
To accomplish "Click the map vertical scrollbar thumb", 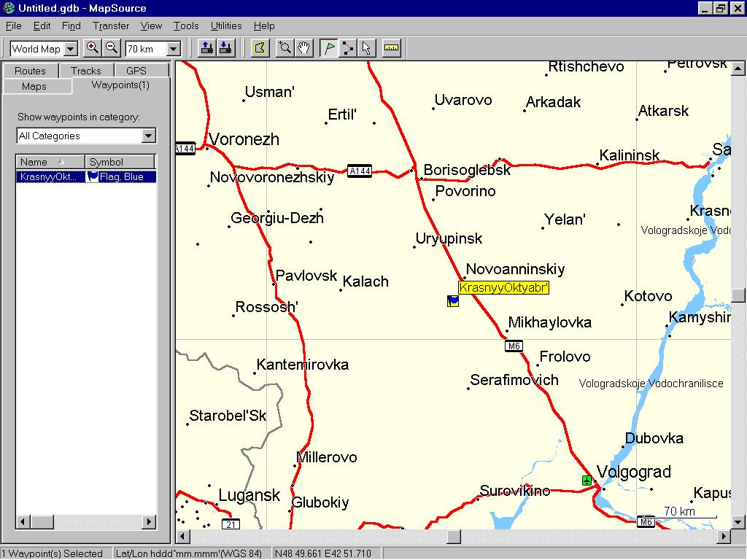I will pyautogui.click(x=738, y=295).
